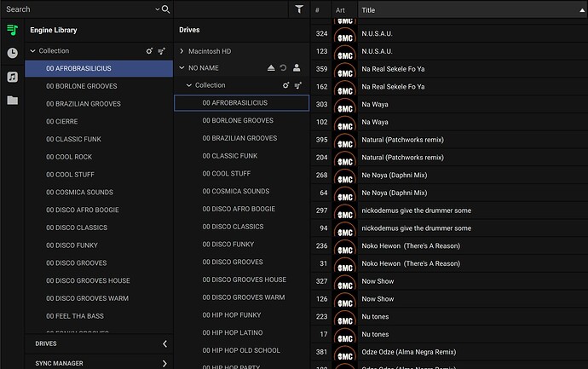Click album art thumbnail for track 64
Viewport: 588px width, 369px height.
point(345,193)
